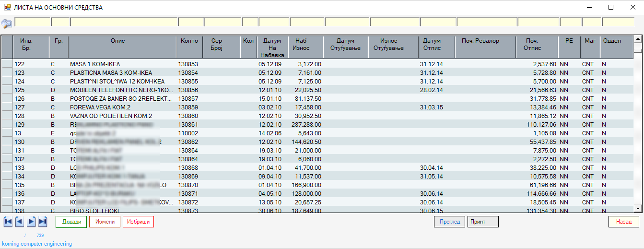Viewport: 644px width, 249px height.
Task: Go to first record navigation button
Action: [8, 222]
